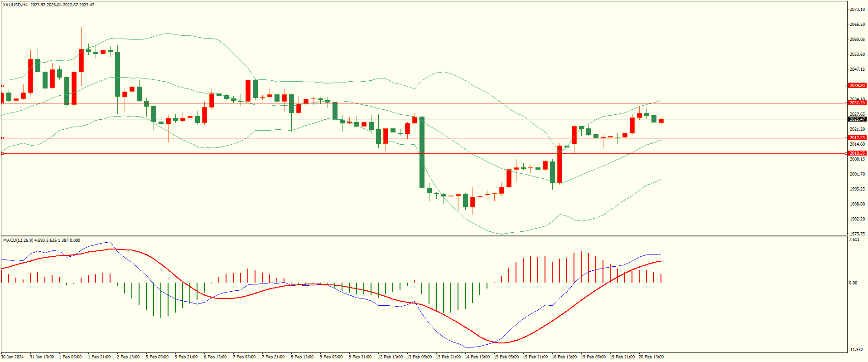Image resolution: width=868 pixels, height=362 pixels.
Task: Click the 20 Feb 13:00 time label
Action: point(651,357)
